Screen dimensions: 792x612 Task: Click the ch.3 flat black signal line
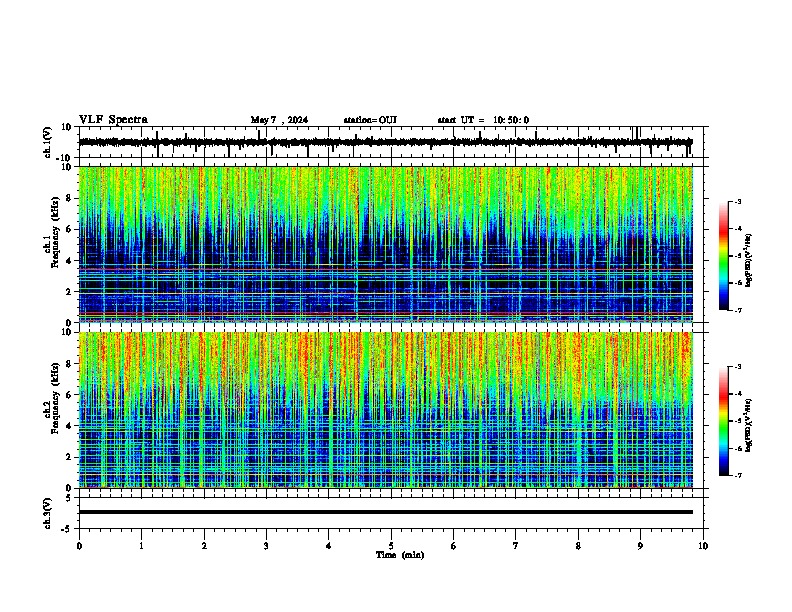385,512
